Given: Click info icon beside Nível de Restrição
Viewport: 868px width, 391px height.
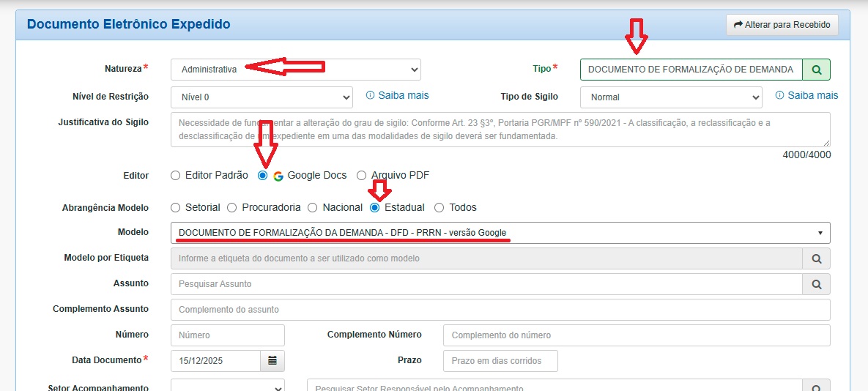Looking at the screenshot, I should tap(370, 96).
